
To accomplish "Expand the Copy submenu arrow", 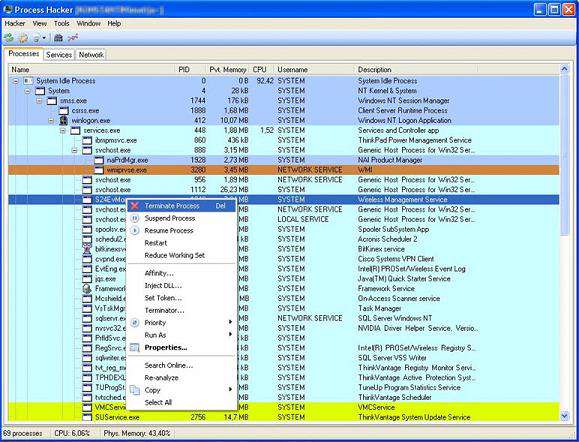I will tap(230, 389).
